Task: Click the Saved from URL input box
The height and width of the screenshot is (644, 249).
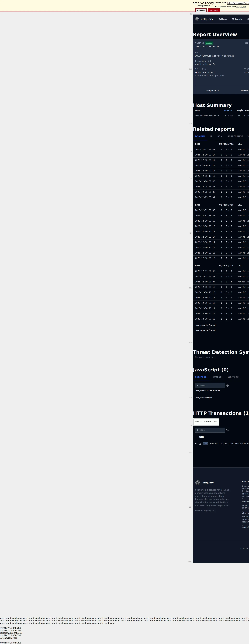Action: [238, 3]
